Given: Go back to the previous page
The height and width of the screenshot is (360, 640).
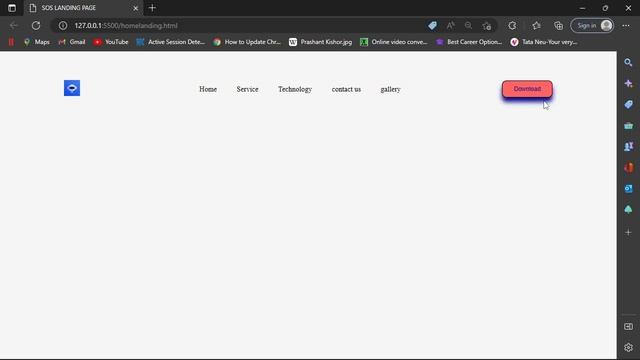Looking at the screenshot, I should (13, 25).
